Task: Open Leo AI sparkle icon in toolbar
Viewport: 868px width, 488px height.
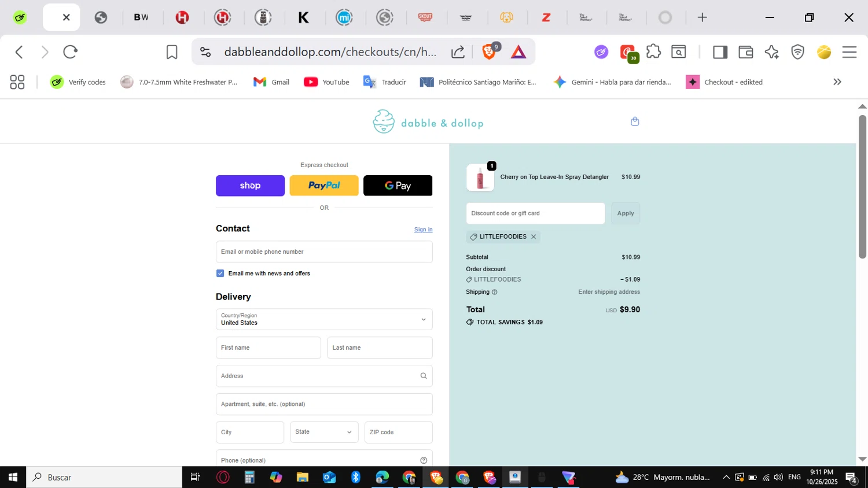Action: (771, 52)
